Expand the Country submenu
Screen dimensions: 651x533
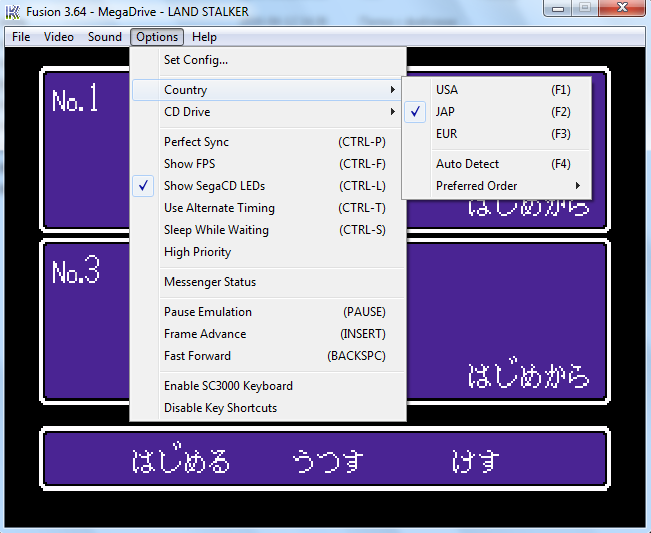tap(268, 90)
